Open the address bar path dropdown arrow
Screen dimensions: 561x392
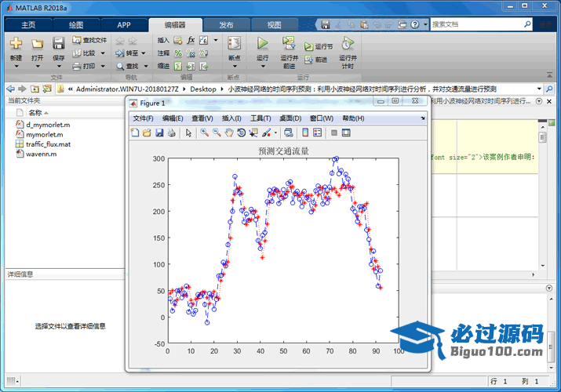click(539, 89)
